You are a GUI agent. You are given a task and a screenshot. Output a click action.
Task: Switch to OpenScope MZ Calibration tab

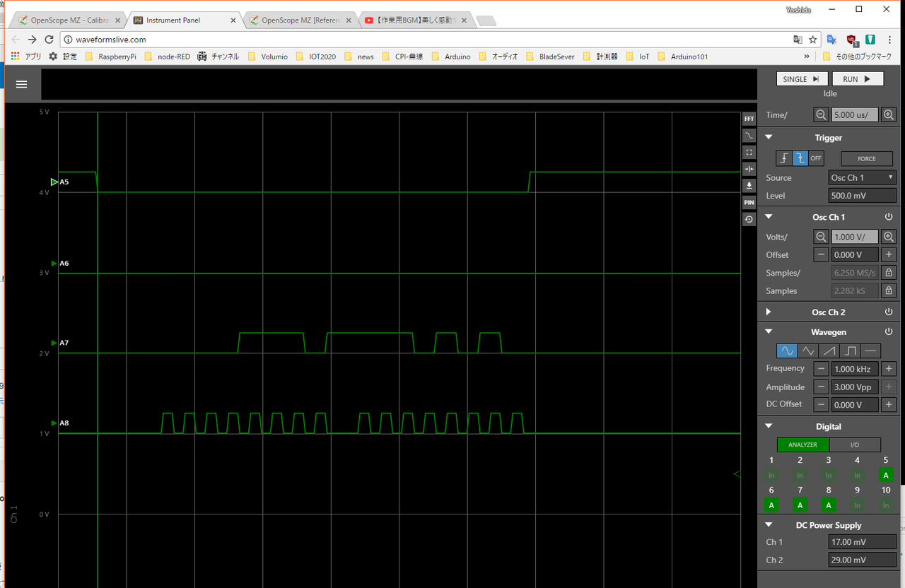click(x=67, y=20)
